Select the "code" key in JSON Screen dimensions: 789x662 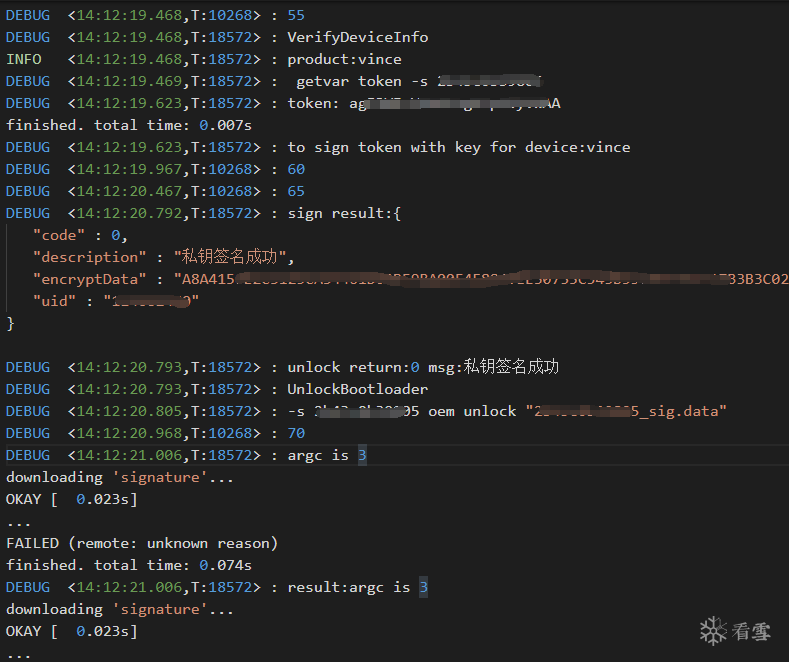tap(56, 235)
